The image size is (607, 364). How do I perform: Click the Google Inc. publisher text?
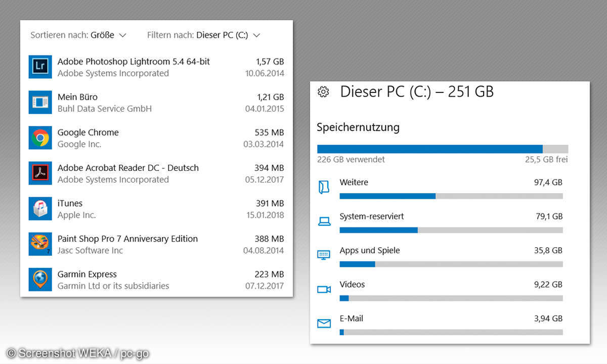point(79,144)
